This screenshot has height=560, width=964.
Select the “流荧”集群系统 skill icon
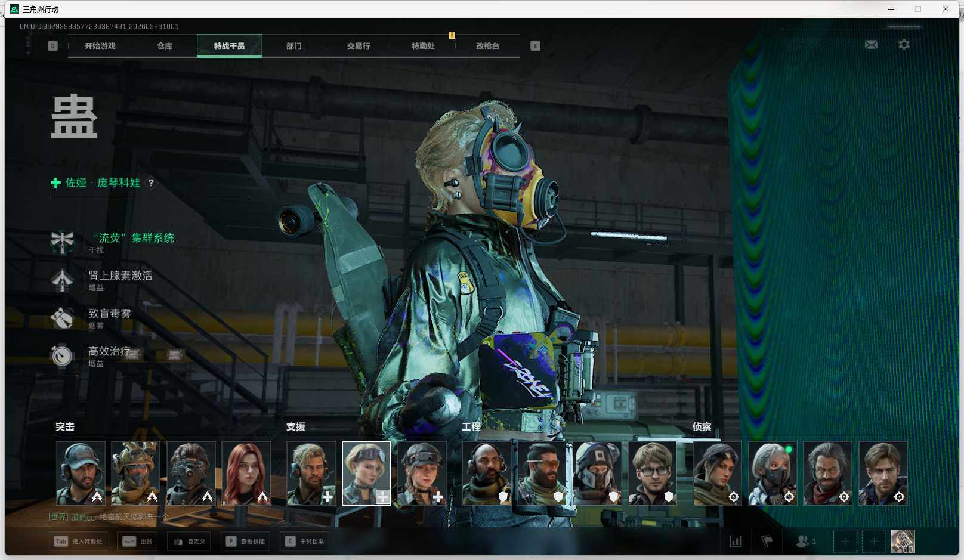pyautogui.click(x=62, y=242)
